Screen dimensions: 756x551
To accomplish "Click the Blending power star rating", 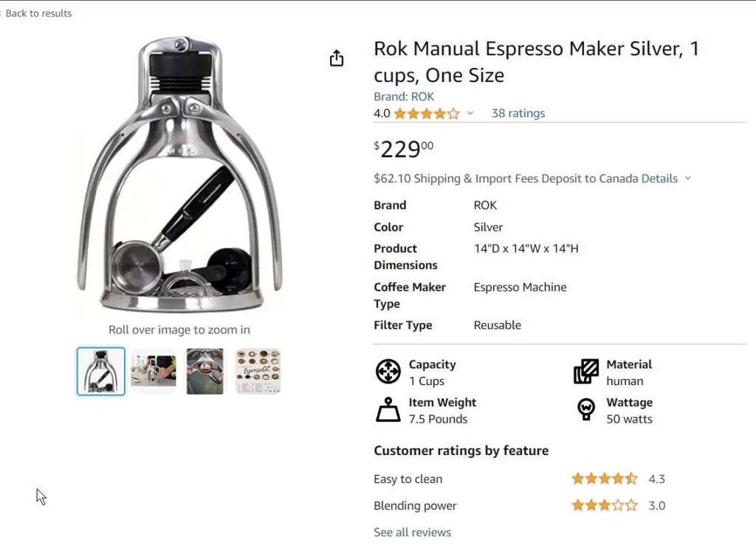I will pos(604,505).
